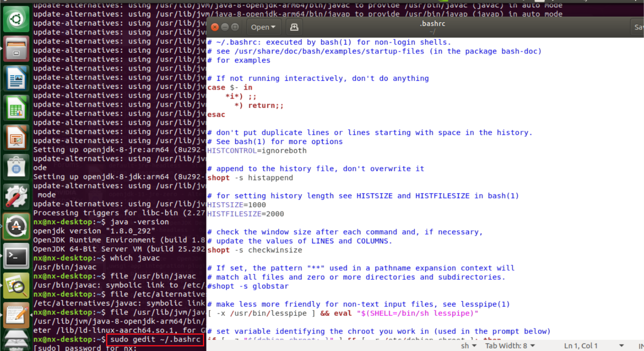Click the '#shopt -s globstar' line
Image resolution: width=644 pixels, height=351 pixels.
point(248,286)
